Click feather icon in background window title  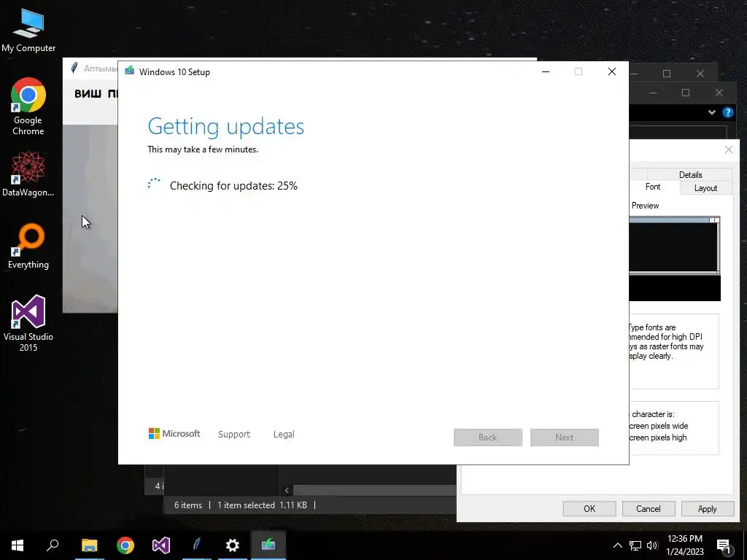(x=74, y=68)
